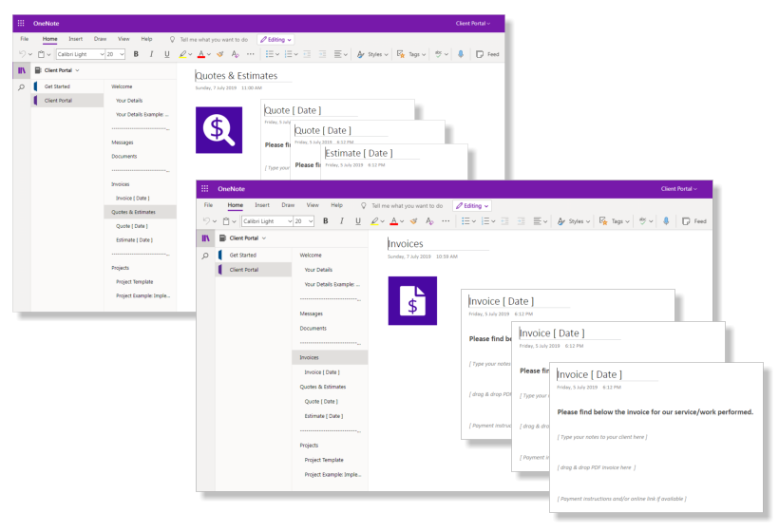Click decrease indent in the front window
Image resolution: width=779 pixels, height=532 pixels.
tap(504, 221)
